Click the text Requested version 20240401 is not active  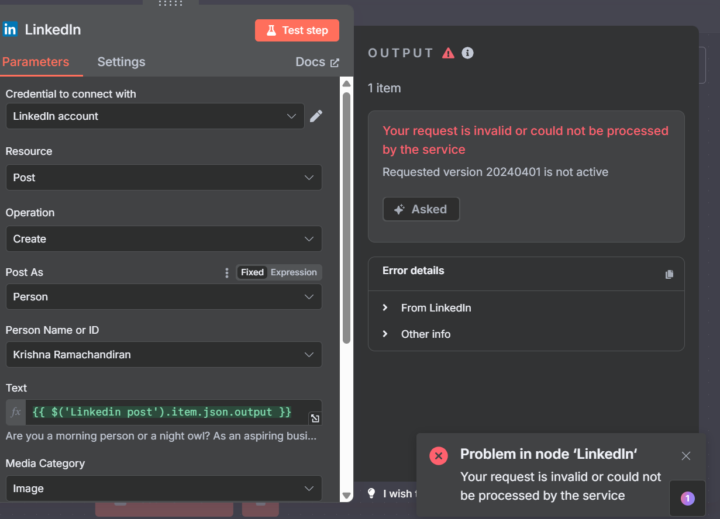(x=495, y=172)
